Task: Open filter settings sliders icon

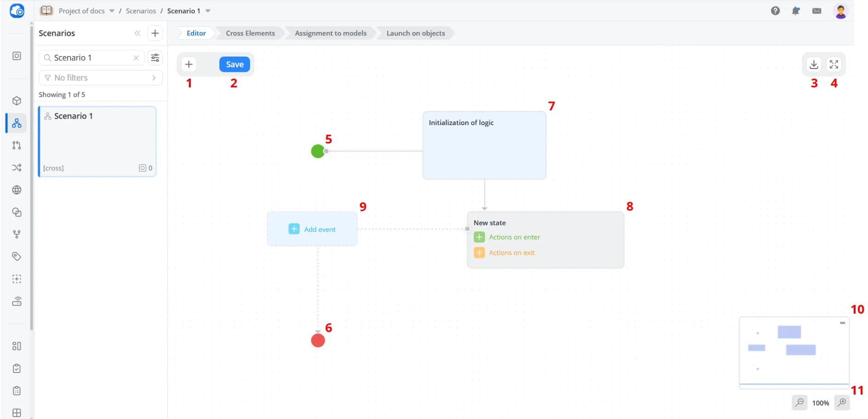Action: pyautogui.click(x=155, y=57)
